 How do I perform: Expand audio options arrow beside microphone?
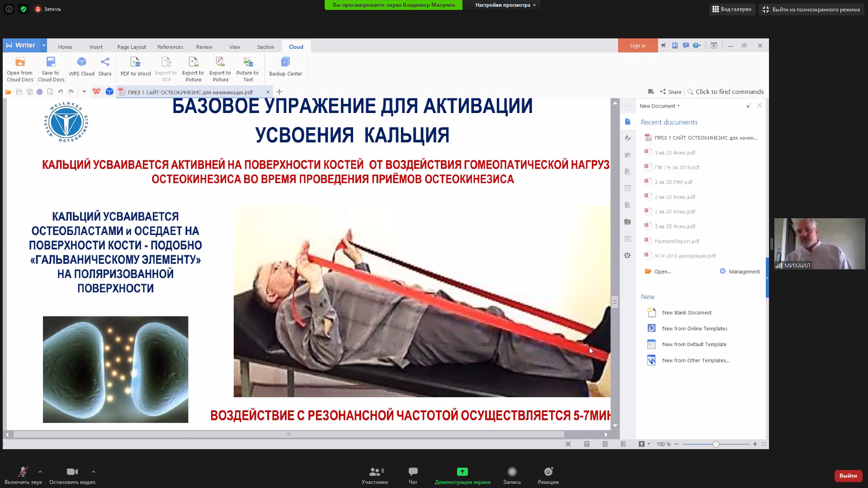40,472
